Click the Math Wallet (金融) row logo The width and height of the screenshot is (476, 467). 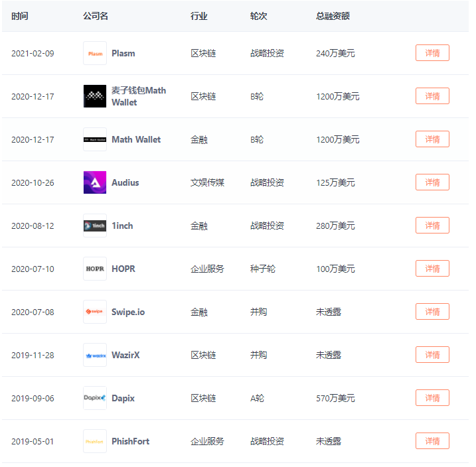click(95, 139)
